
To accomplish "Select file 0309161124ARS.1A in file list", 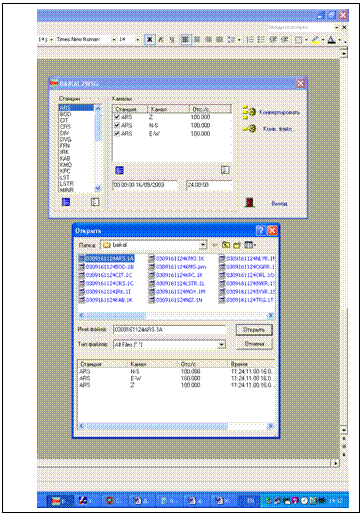I will (107, 258).
